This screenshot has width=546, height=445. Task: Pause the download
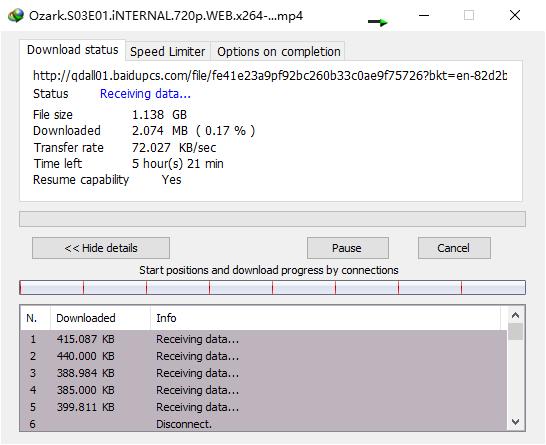click(x=348, y=248)
